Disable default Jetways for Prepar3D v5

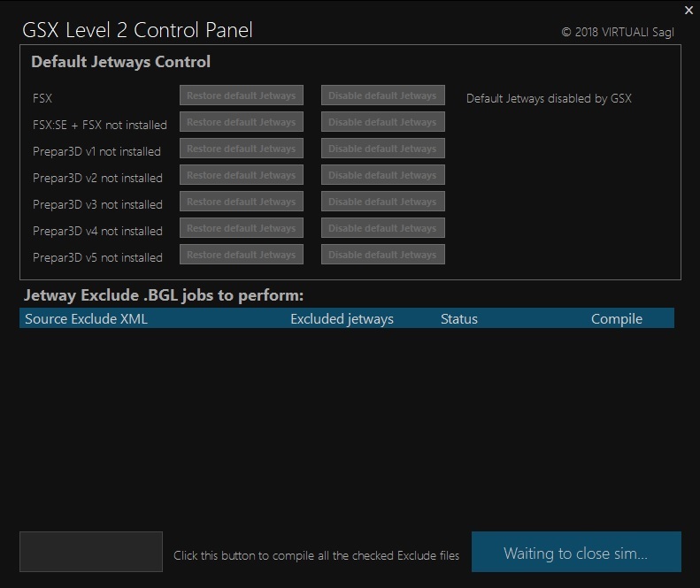click(382, 255)
